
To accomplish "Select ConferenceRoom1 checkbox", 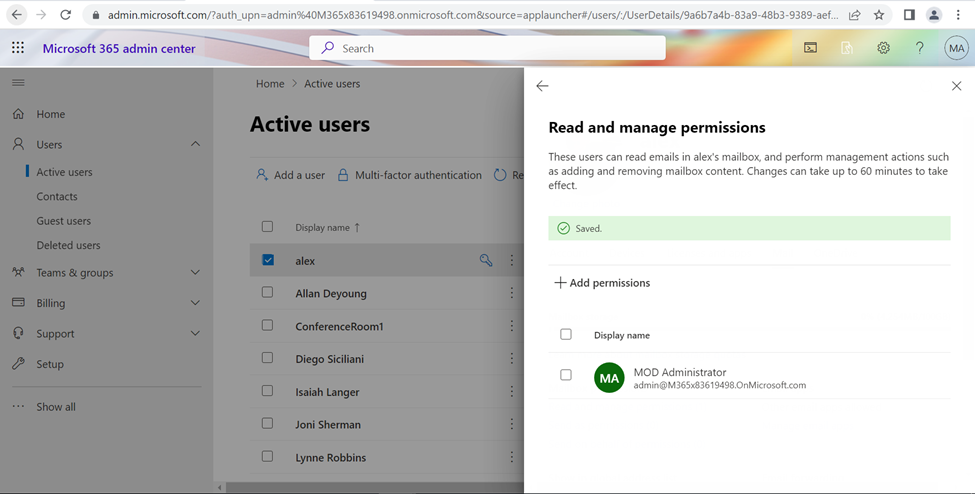I will pos(267,325).
